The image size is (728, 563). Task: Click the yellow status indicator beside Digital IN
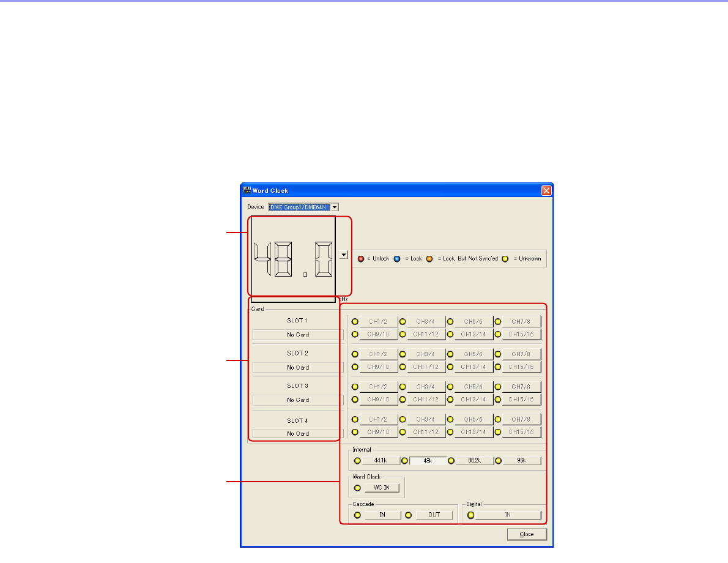click(x=471, y=515)
